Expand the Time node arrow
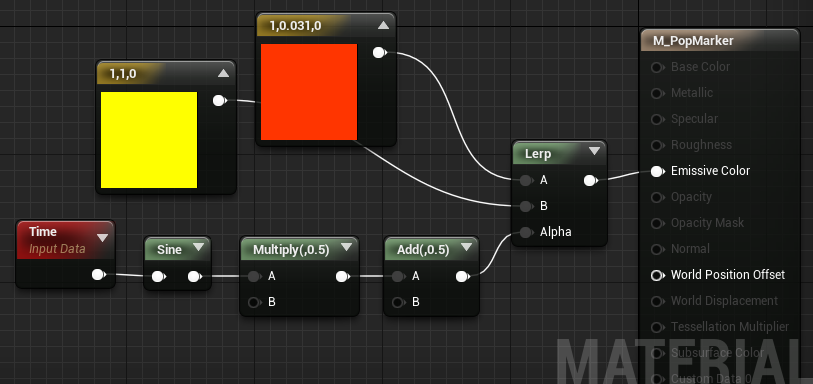The width and height of the screenshot is (813, 384). [x=103, y=238]
